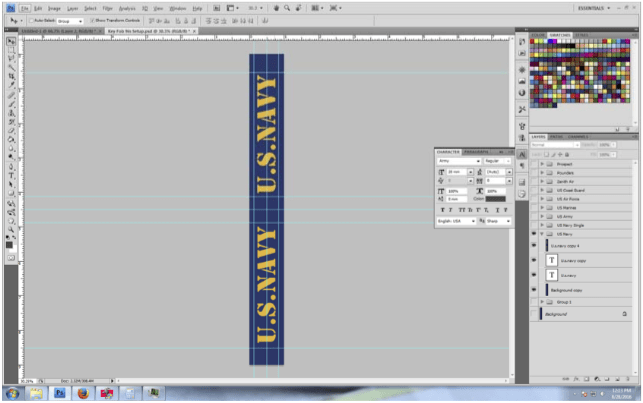
Task: Click the text Color swatch in Character panel
Action: (495, 199)
